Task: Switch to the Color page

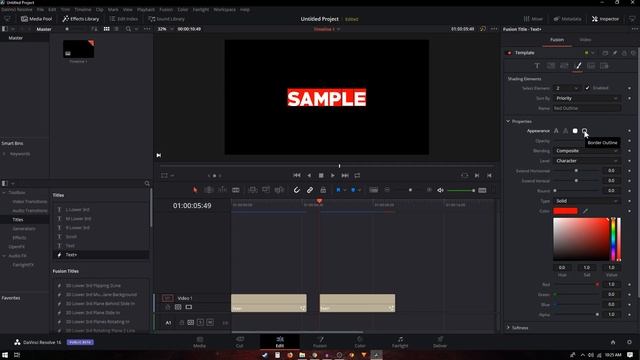Action: (360, 342)
